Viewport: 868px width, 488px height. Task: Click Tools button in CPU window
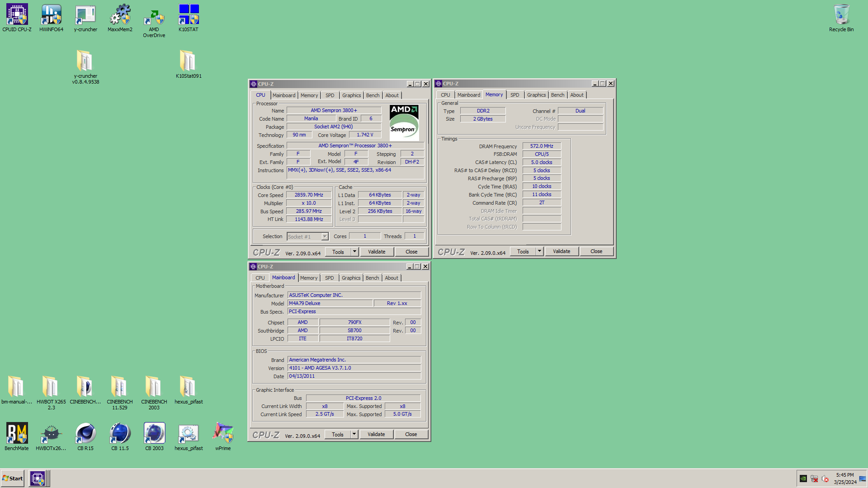[x=338, y=252]
